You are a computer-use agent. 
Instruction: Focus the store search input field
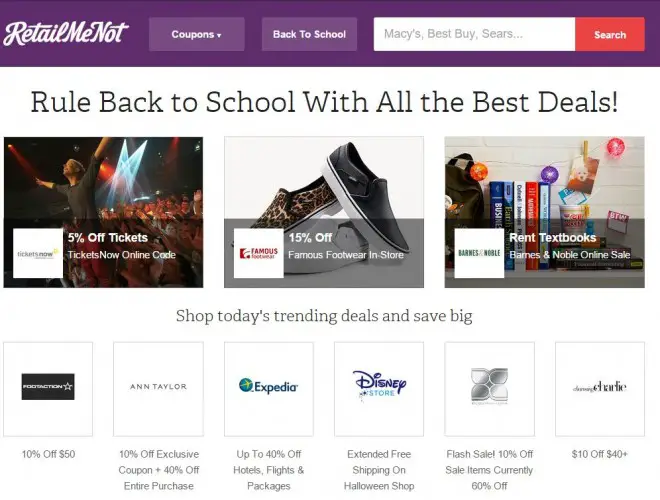point(474,34)
